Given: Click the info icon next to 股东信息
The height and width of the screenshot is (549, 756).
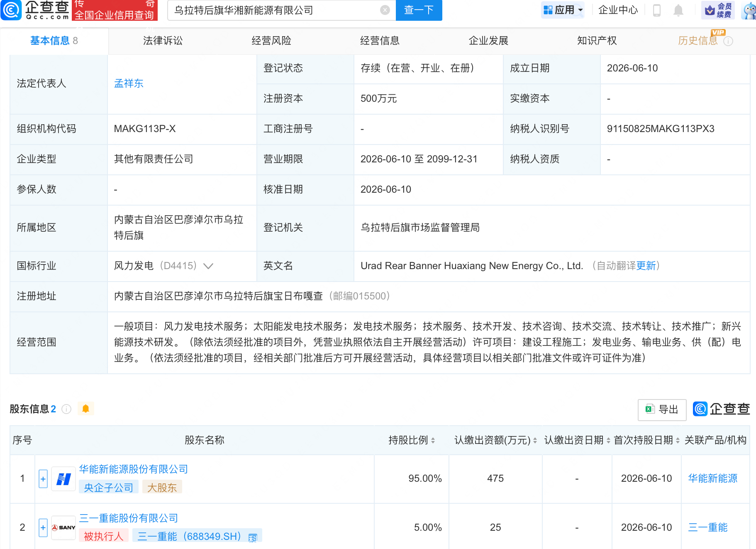Looking at the screenshot, I should pyautogui.click(x=66, y=409).
